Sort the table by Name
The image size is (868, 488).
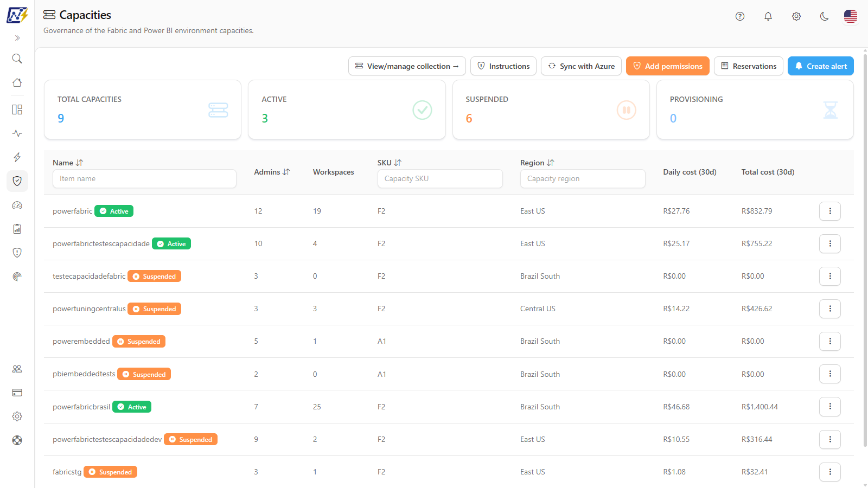pyautogui.click(x=79, y=163)
